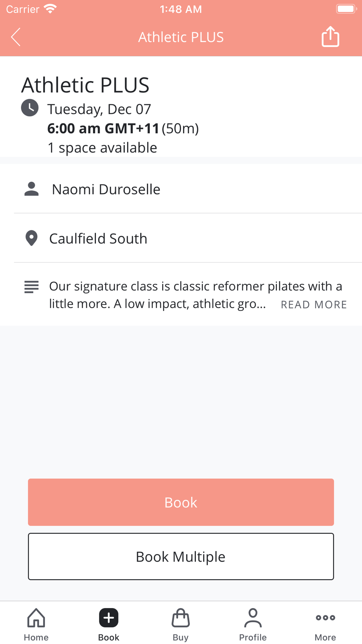The height and width of the screenshot is (644, 362).
Task: Tap the person icon next to Naomi Duroselle
Action: [x=31, y=189]
